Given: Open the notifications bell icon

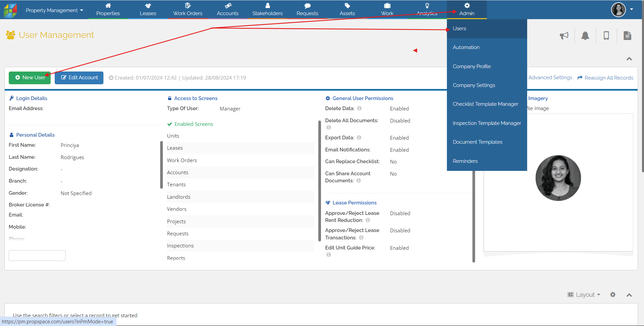Looking at the screenshot, I should coord(585,36).
